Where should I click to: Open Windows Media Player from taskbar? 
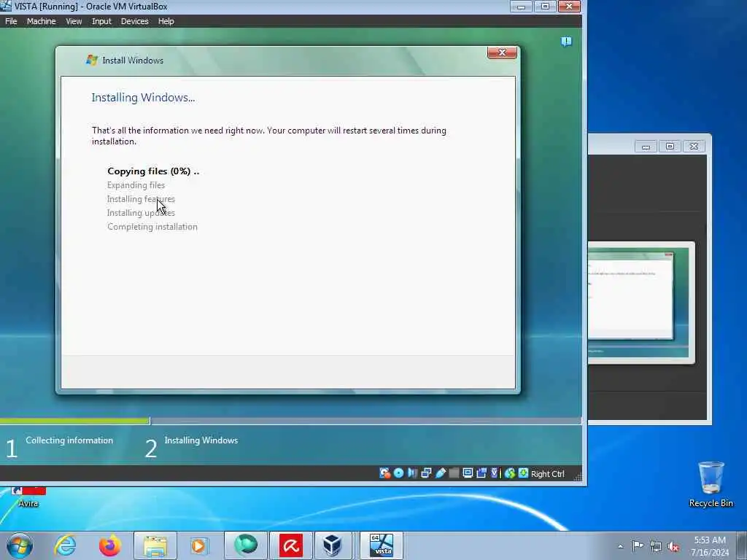pyautogui.click(x=198, y=545)
